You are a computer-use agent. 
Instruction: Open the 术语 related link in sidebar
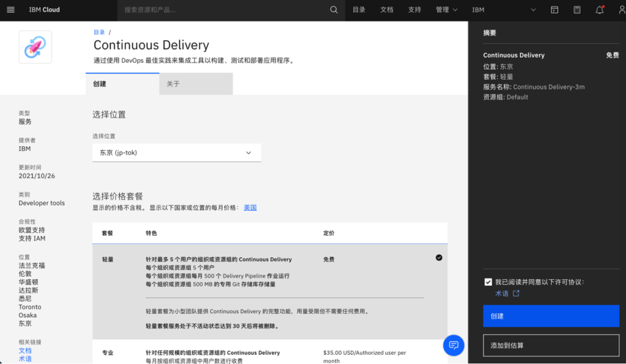pos(24,359)
